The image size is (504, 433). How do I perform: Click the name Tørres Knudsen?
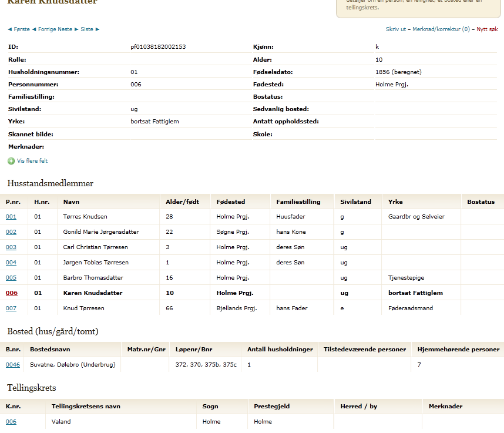85,217
